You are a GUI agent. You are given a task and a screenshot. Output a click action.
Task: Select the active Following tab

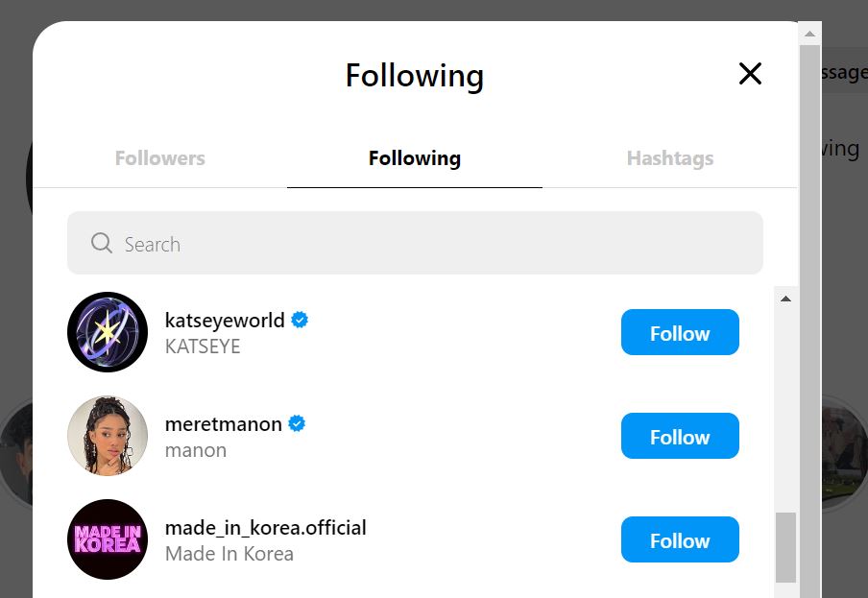(x=414, y=157)
